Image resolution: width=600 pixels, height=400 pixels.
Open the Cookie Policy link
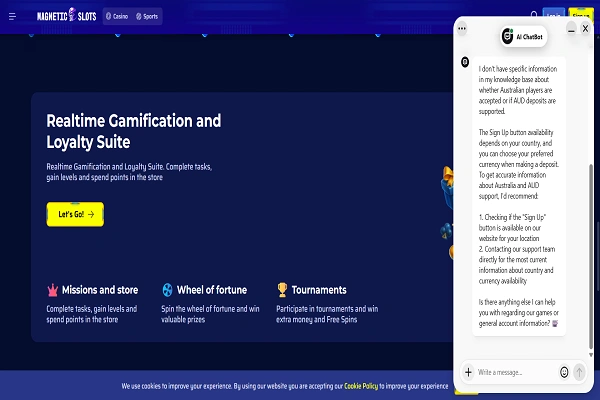[361, 386]
